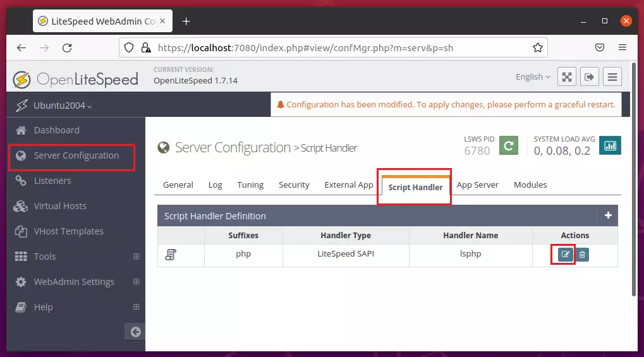View site security lock info
Screen dimensions: 644x357
tap(146, 47)
